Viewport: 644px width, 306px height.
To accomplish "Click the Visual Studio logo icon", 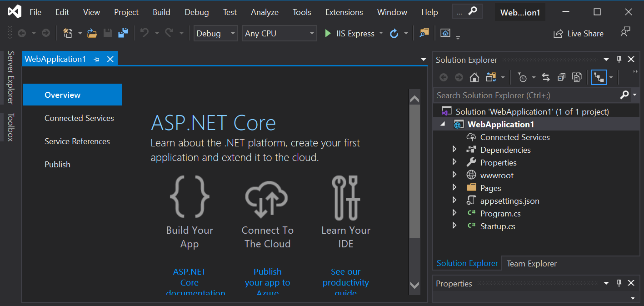I will 15,12.
